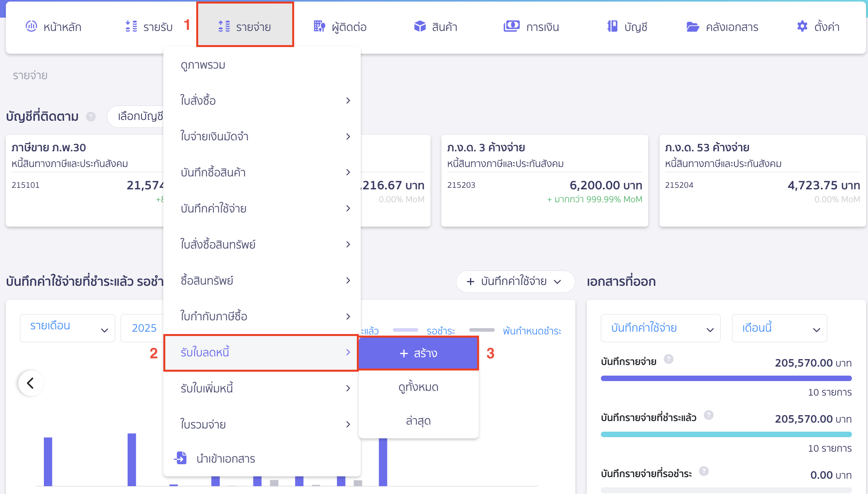Open the ตั้งค่า settings gear icon
Screen dimensions: 868x494
[802, 26]
